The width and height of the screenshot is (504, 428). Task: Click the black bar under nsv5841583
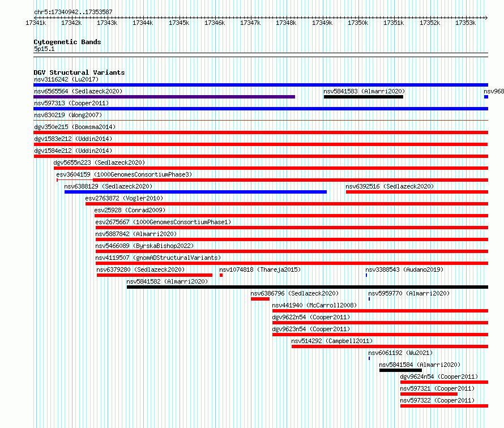(364, 97)
